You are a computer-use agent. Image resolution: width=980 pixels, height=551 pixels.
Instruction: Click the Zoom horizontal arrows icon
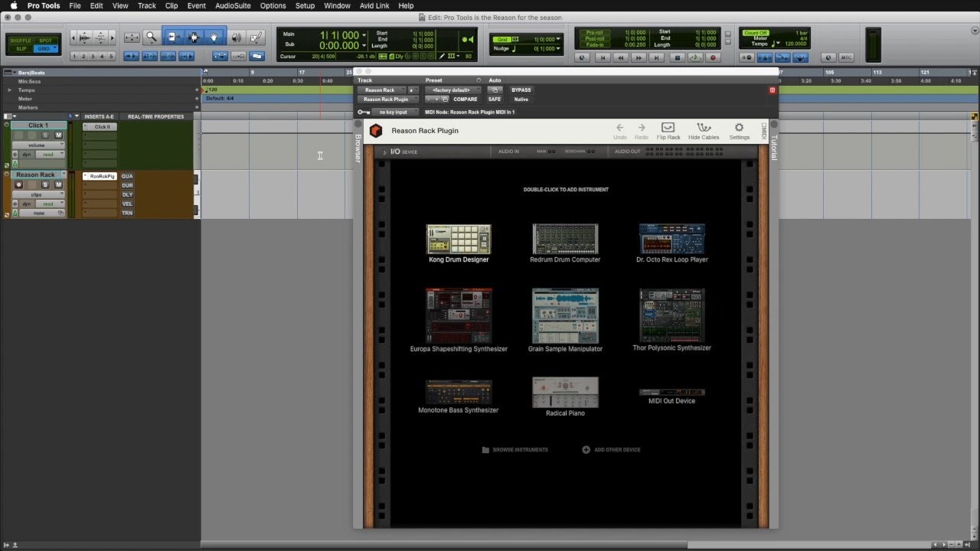tap(132, 37)
